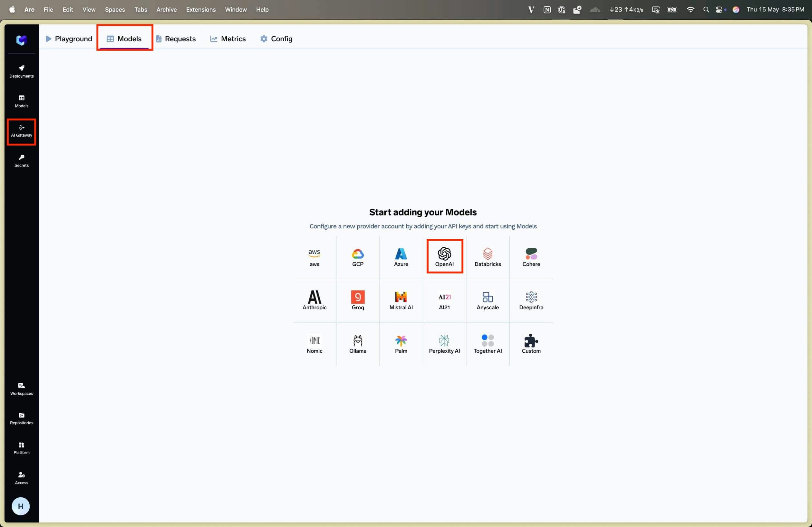Viewport: 812px width, 527px height.
Task: Choose the Azure provider
Action: pyautogui.click(x=401, y=257)
